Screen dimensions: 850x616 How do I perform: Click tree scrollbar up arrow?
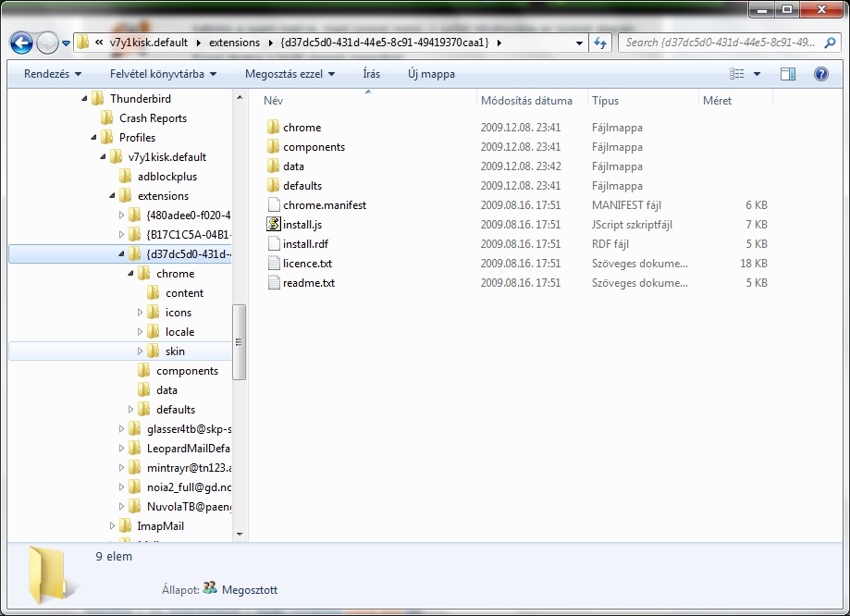click(240, 98)
